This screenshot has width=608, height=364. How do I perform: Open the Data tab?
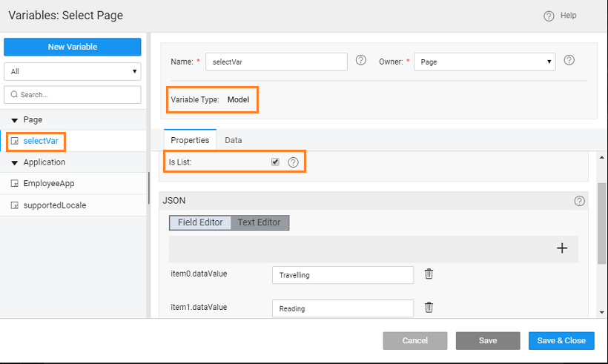tap(234, 140)
